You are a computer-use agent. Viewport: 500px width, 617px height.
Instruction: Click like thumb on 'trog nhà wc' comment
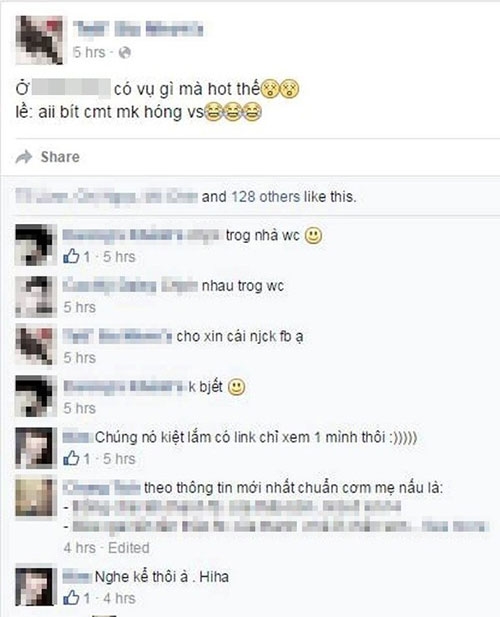[71, 256]
